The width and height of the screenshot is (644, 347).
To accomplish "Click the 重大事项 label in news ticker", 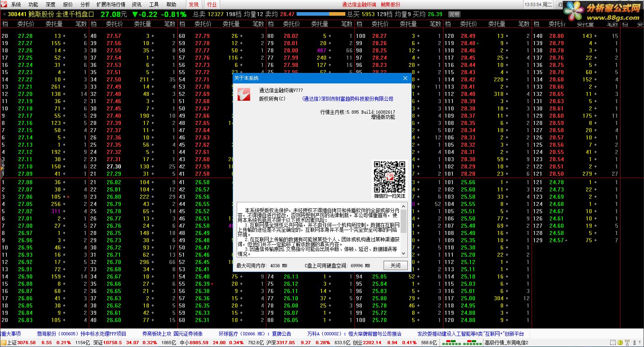I will [11, 334].
